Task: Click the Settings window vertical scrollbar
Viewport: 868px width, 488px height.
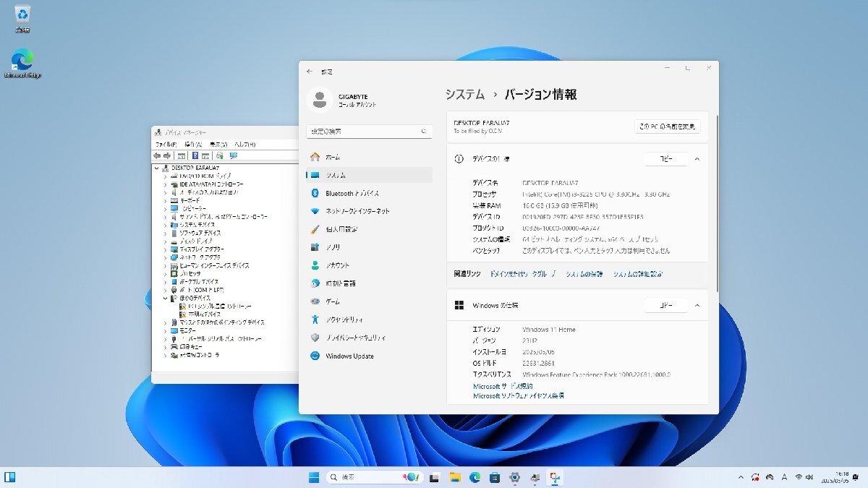Action: [717, 202]
